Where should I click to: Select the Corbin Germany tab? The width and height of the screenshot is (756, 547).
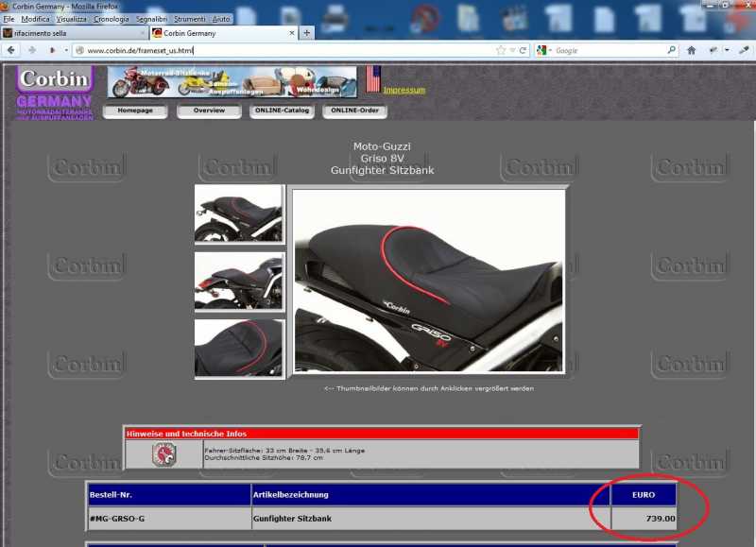(x=224, y=33)
